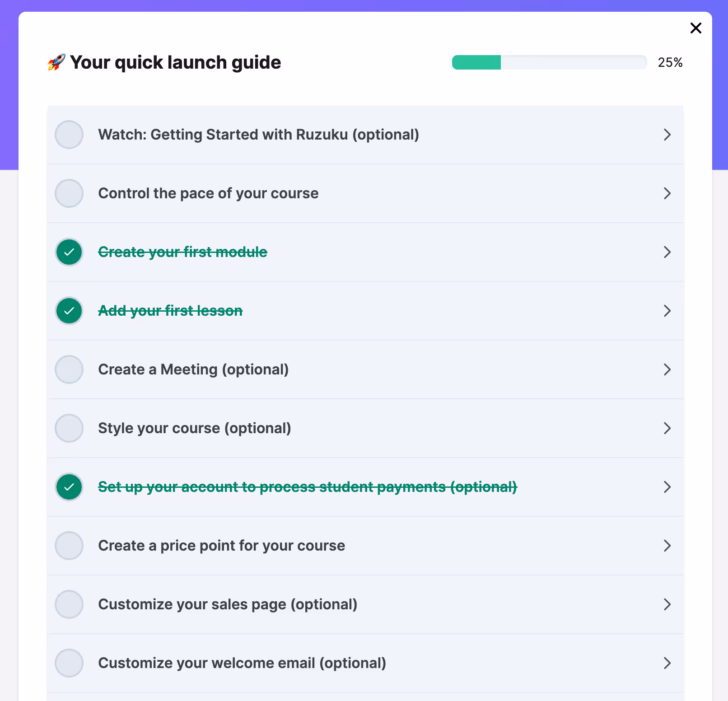The height and width of the screenshot is (701, 728).
Task: Click the chevron icon on Customize your welcome email
Action: click(667, 663)
